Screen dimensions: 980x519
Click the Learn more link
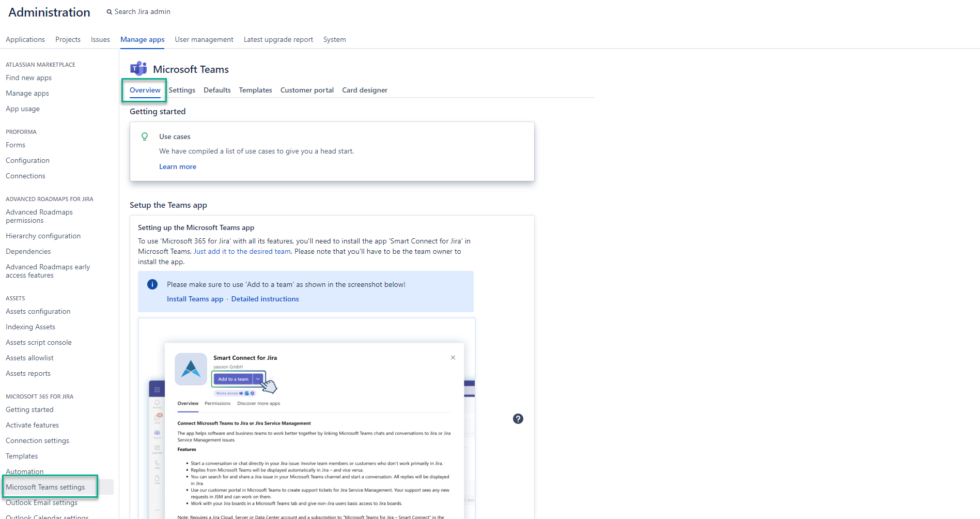tap(178, 166)
